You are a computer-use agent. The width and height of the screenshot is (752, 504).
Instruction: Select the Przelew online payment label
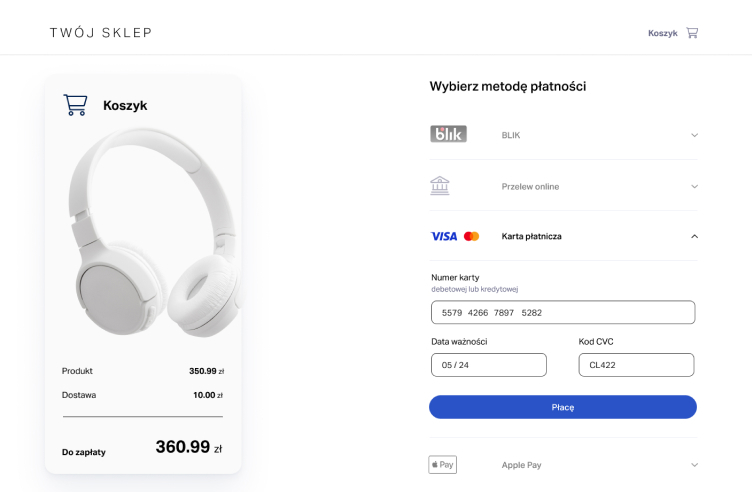pos(530,186)
